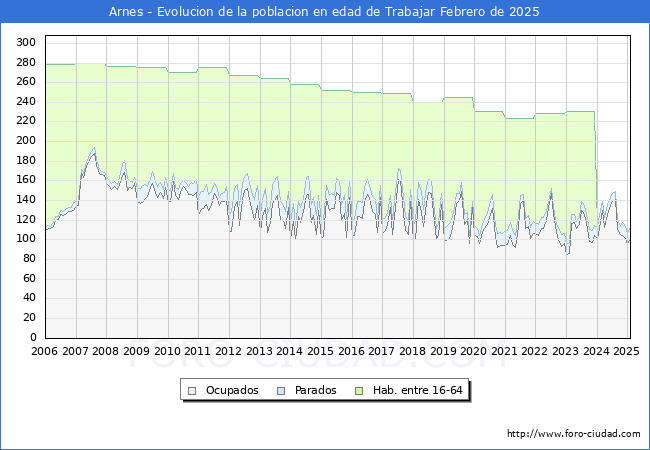
Task: Click the 2017 x-axis year label
Action: [x=381, y=351]
